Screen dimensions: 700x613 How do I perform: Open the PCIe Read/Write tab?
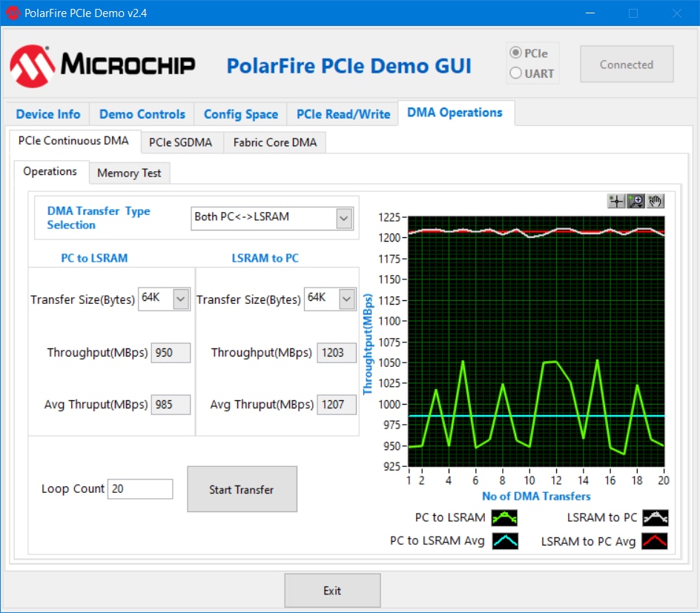tap(343, 114)
